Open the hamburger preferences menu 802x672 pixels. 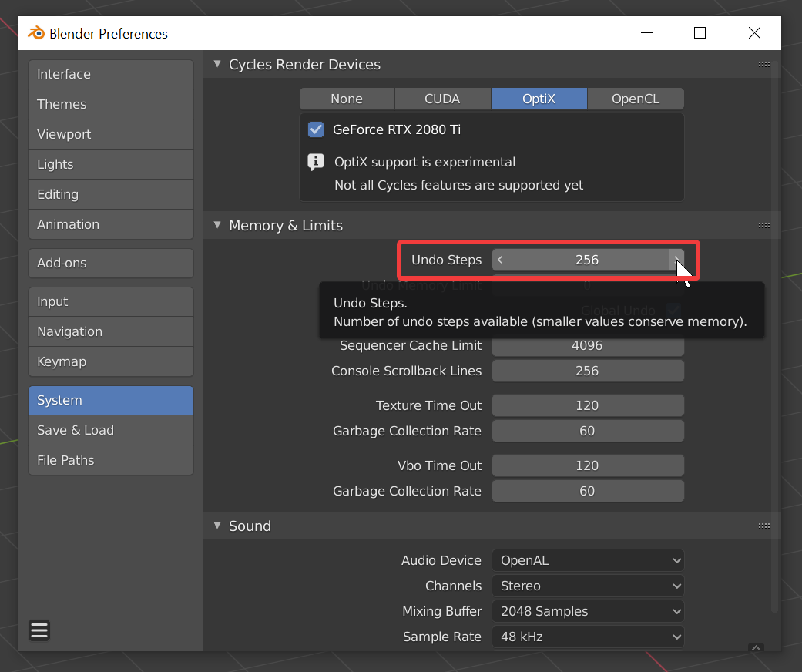click(x=39, y=630)
